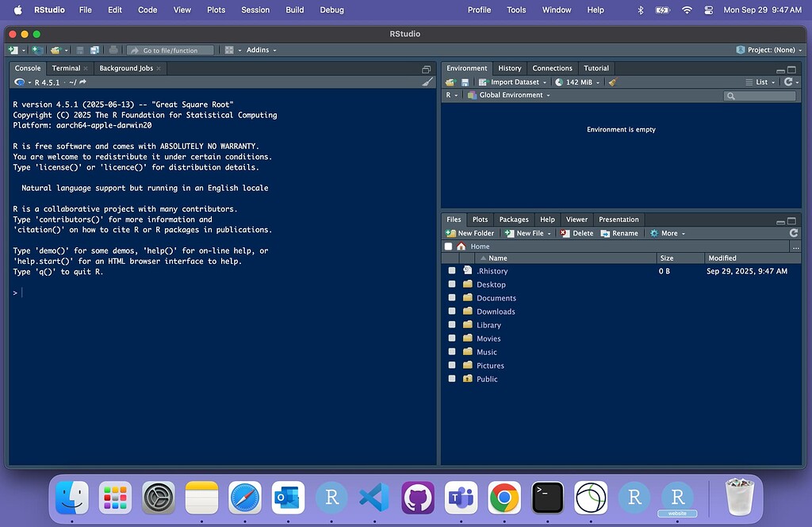Open an existing file with the folder toolbar icon

tap(56, 49)
